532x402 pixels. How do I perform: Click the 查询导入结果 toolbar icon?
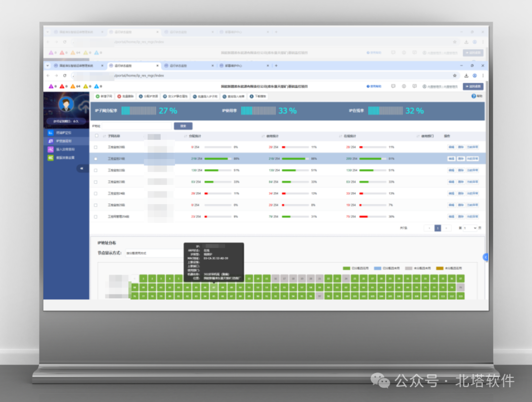[224, 96]
